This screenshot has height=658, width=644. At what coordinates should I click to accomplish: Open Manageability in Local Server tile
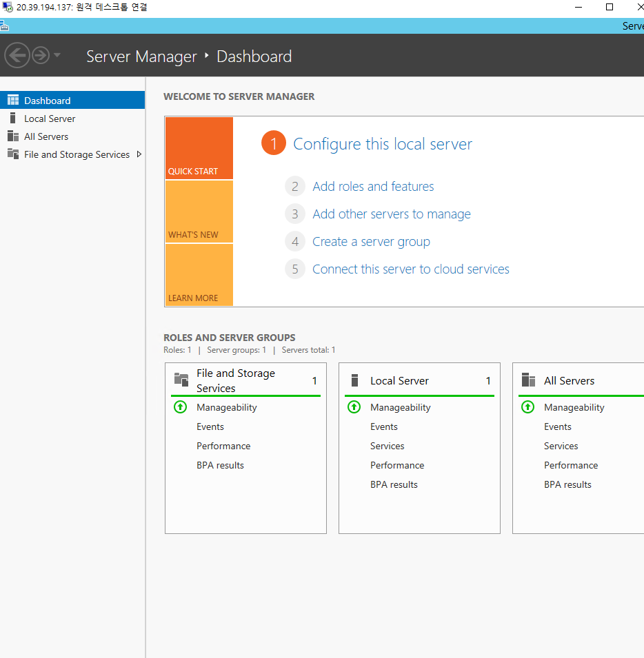click(x=401, y=407)
